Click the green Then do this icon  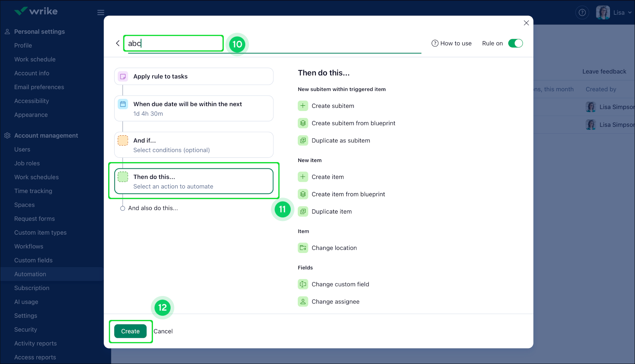point(123,177)
